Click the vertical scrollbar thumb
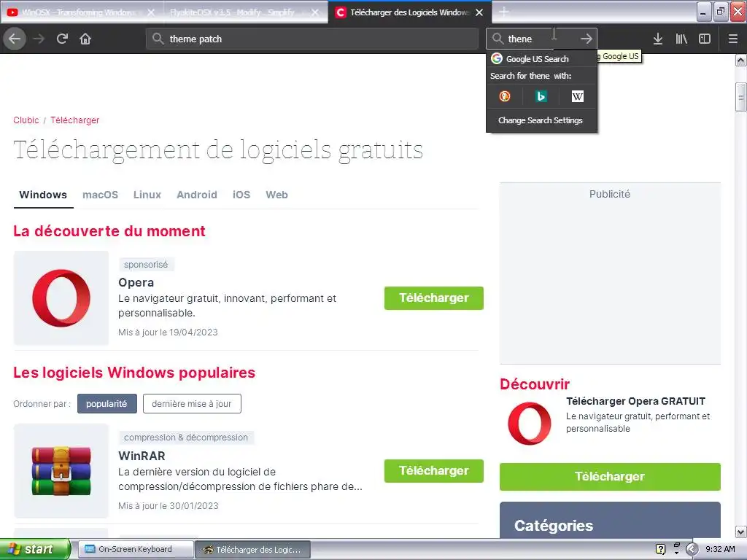Screen dimensions: 747x560 [x=741, y=97]
